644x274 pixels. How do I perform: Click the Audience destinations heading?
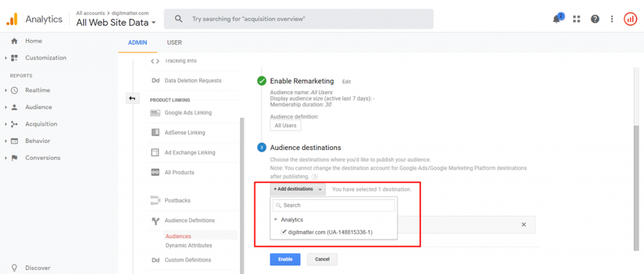point(306,147)
